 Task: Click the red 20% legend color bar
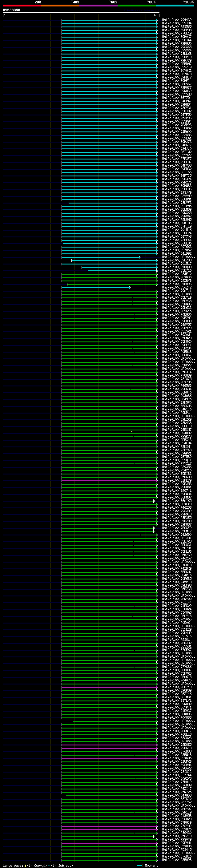22,6
